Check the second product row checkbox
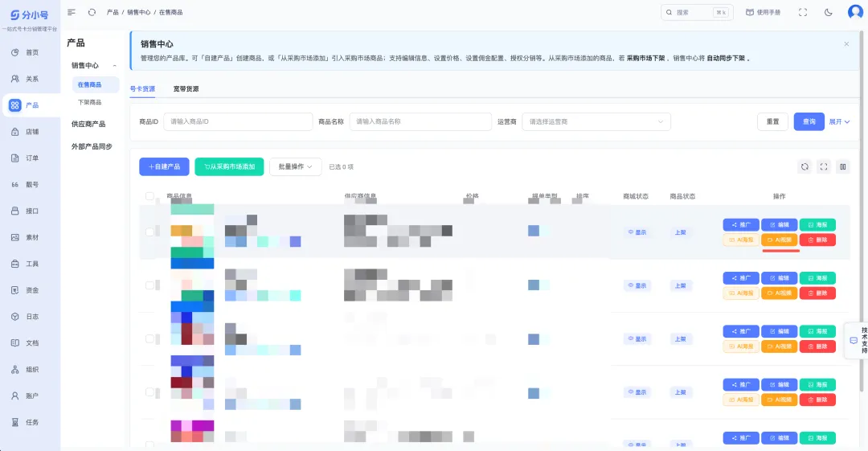Image resolution: width=868 pixels, height=451 pixels. (149, 285)
